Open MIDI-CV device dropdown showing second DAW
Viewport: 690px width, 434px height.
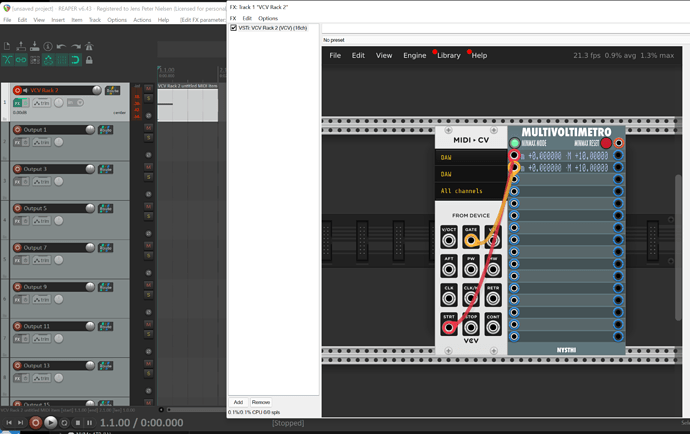pyautogui.click(x=471, y=174)
